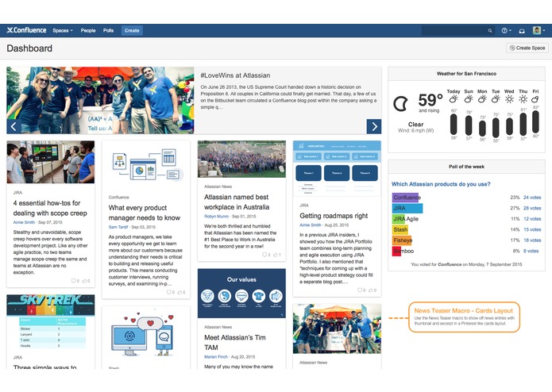
Task: Click the 'Poll of the week' panel title
Action: pyautogui.click(x=466, y=167)
